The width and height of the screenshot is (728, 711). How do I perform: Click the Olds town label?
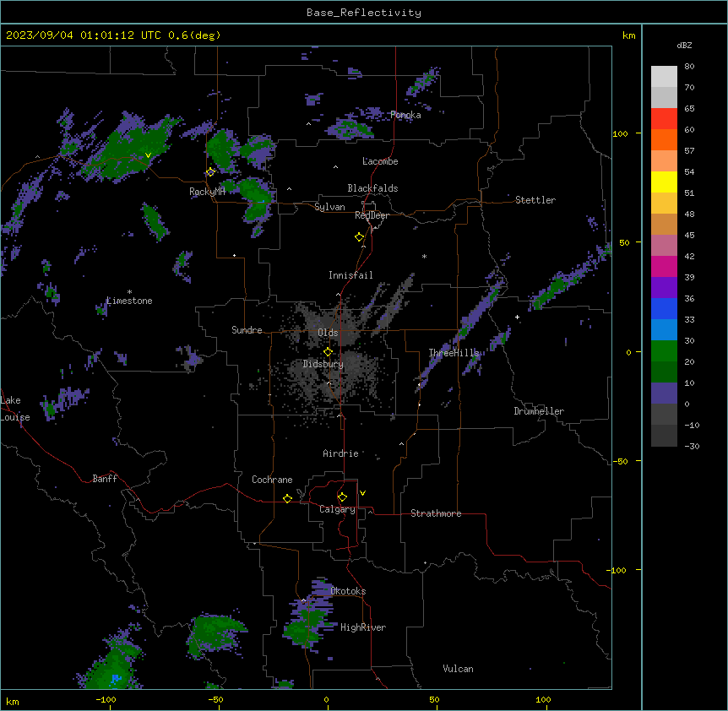pos(328,333)
